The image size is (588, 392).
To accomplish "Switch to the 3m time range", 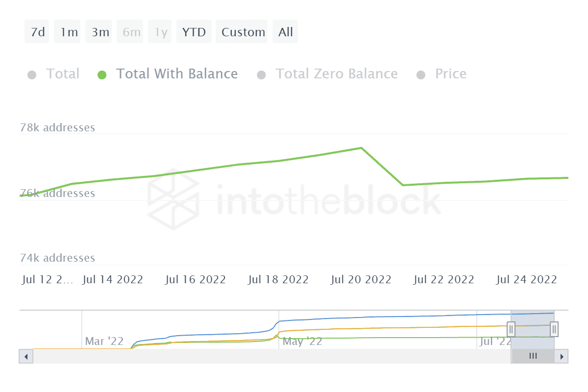I will point(100,32).
